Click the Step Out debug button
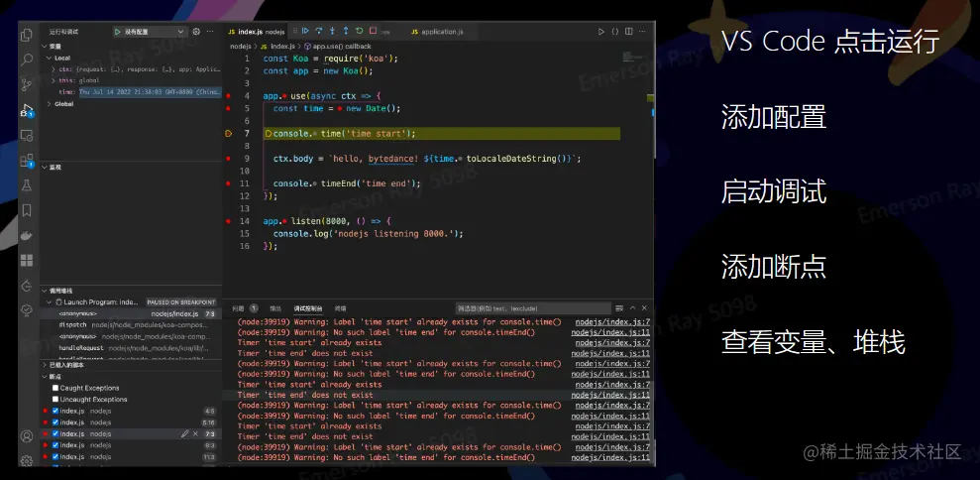Image resolution: width=980 pixels, height=480 pixels. [x=346, y=31]
